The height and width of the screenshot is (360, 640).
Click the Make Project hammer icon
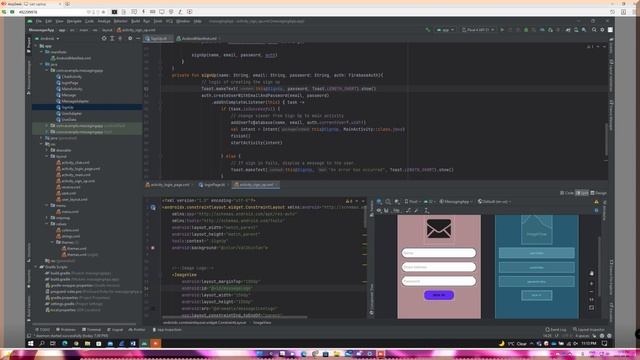428,30
